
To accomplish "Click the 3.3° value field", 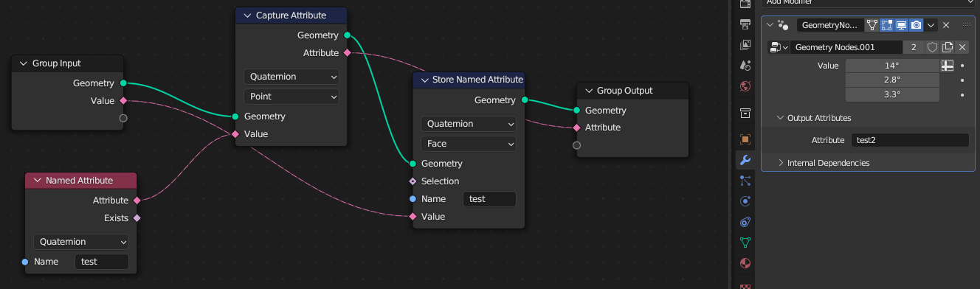I will pos(892,94).
